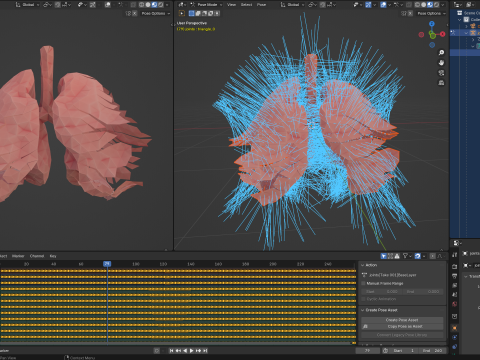The width and height of the screenshot is (480, 360).
Task: Activate the hand pan view gizmo
Action: tap(441, 63)
